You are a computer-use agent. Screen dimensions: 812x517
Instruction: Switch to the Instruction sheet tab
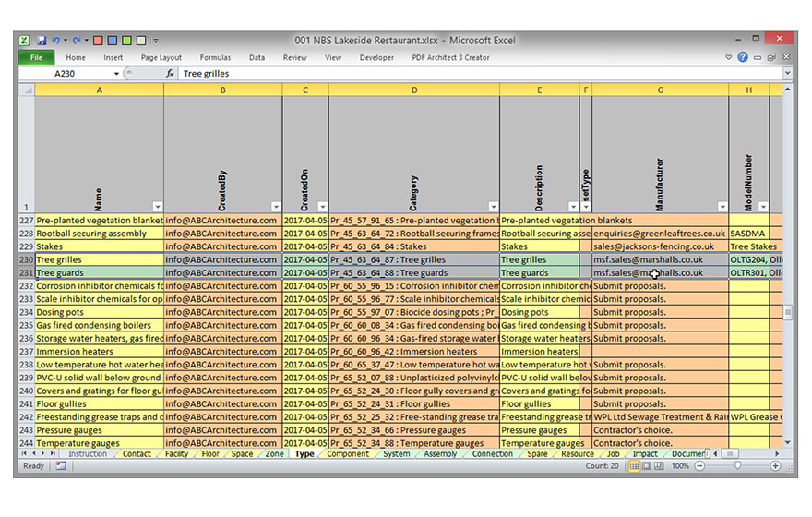pos(88,454)
